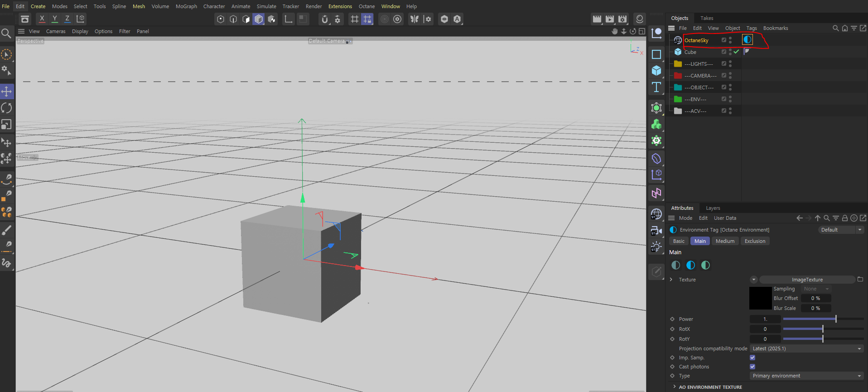The image size is (868, 392).
Task: Switch to the Layers tab
Action: 713,208
